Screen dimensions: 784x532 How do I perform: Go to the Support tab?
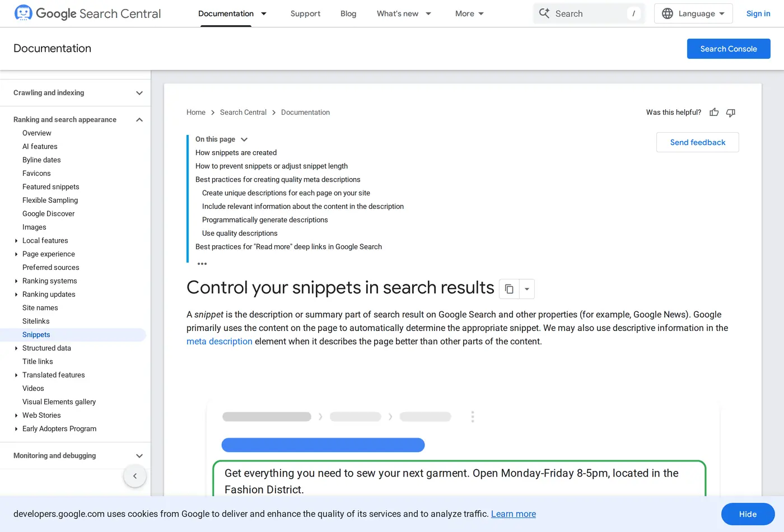(305, 13)
